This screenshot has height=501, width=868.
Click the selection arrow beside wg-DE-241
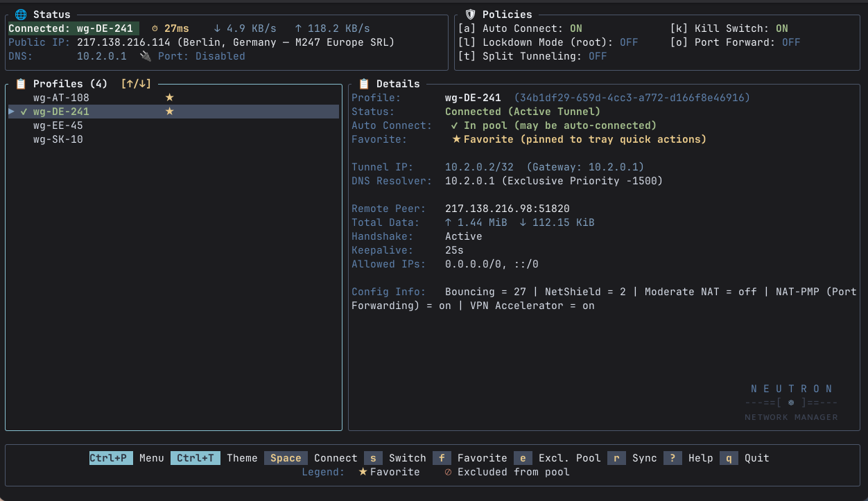12,112
